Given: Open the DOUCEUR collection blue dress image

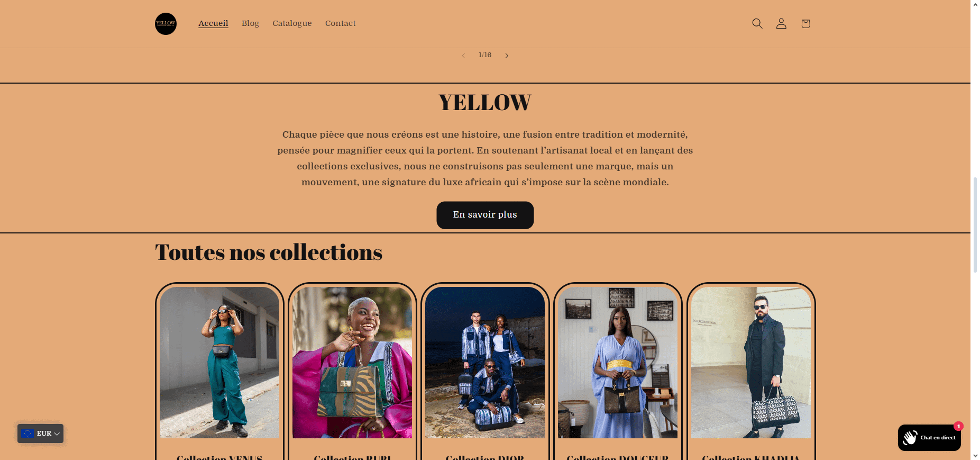Looking at the screenshot, I should [618, 363].
